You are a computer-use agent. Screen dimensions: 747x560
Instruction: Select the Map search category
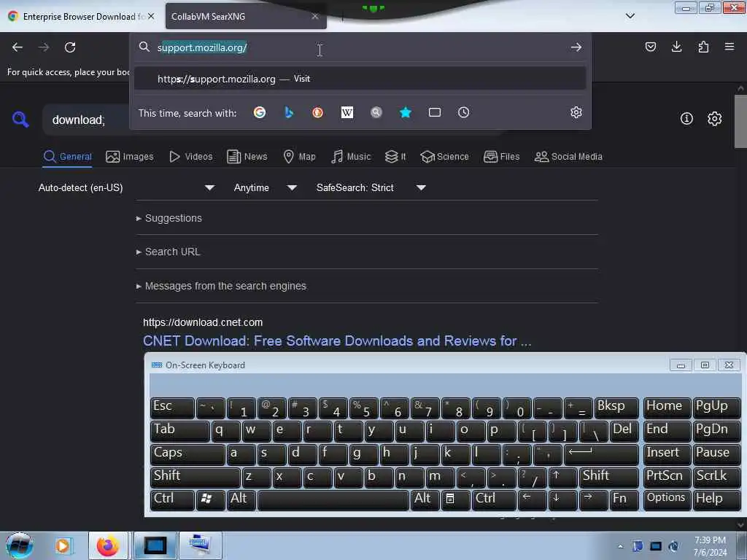point(299,157)
